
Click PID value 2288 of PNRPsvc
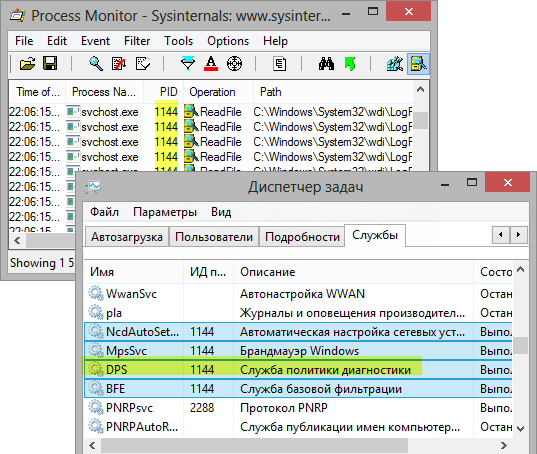point(202,408)
